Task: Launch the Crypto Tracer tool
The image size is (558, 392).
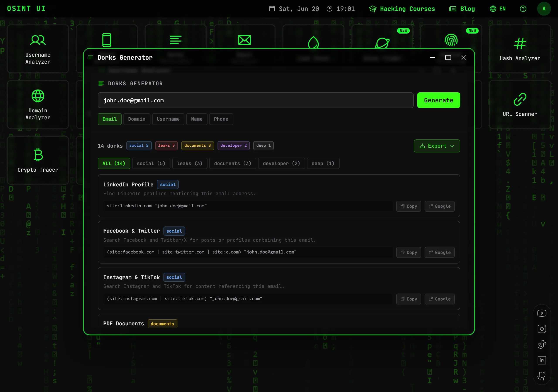Action: (38, 160)
